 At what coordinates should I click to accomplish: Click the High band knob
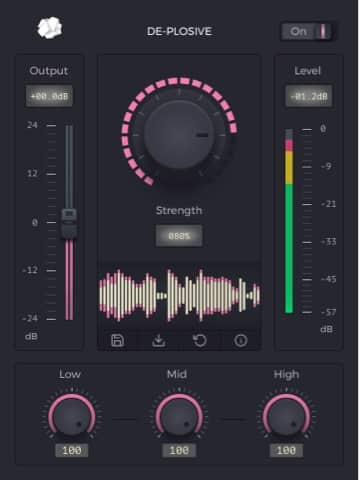(x=286, y=417)
